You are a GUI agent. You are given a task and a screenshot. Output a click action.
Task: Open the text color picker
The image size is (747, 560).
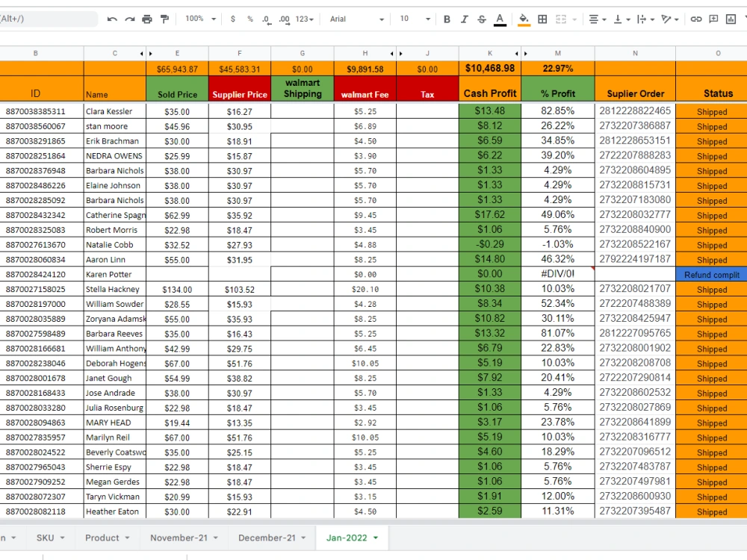click(500, 19)
